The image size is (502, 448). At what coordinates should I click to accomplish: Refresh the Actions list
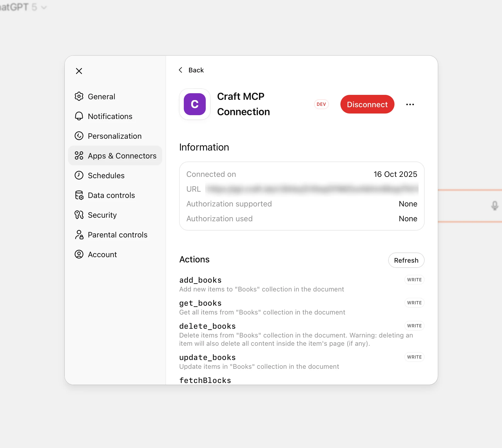tap(406, 260)
